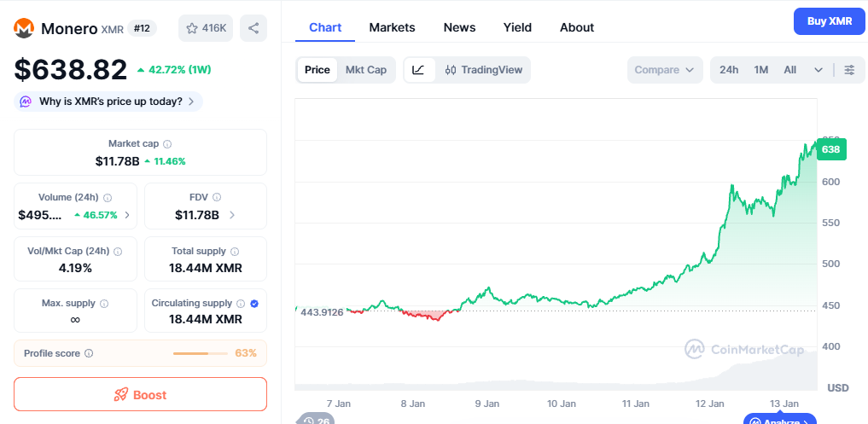Open the Compare dropdown
The width and height of the screenshot is (868, 424).
tap(665, 70)
